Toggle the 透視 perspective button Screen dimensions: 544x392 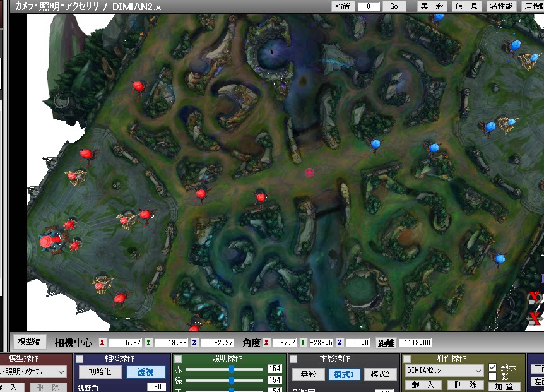145,372
